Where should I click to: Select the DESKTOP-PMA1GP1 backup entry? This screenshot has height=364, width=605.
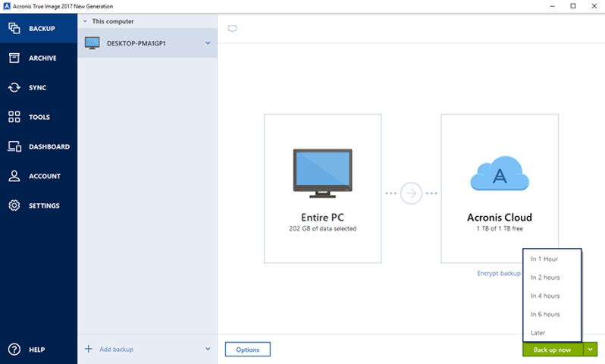(x=147, y=43)
